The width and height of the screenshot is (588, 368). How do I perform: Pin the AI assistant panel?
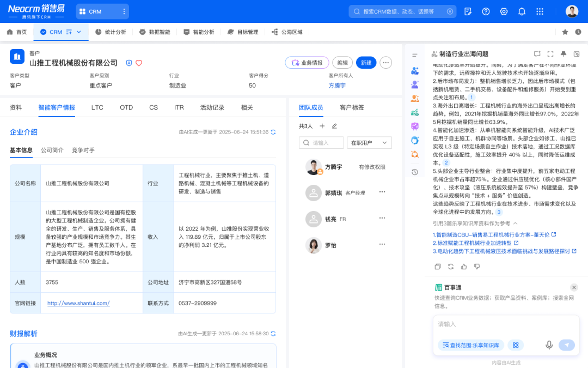coord(563,54)
